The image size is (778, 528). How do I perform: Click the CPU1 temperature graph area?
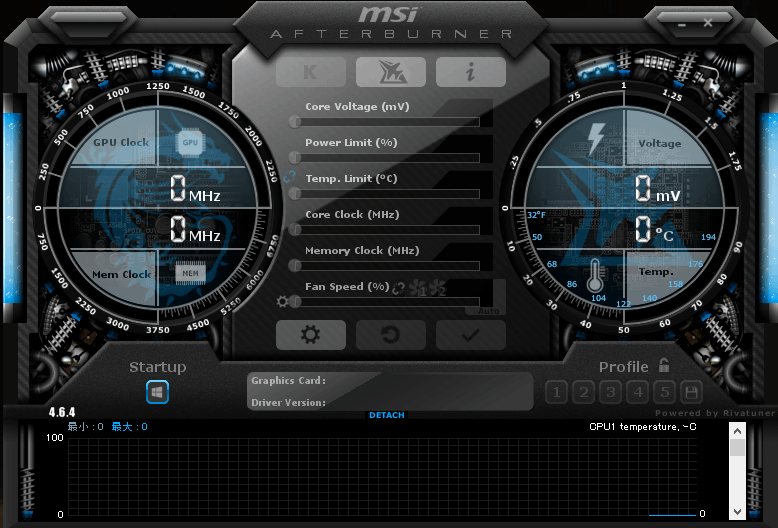[x=382, y=477]
